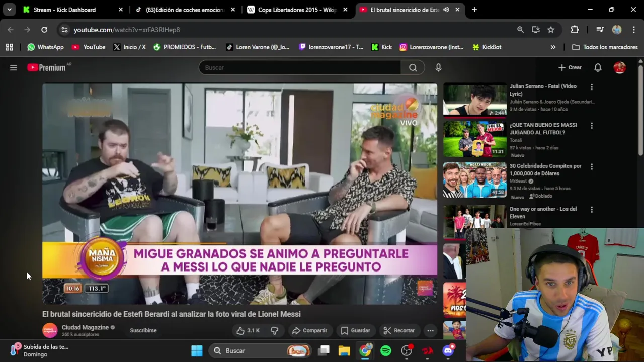The image size is (644, 362).
Task: Go back in Chrome navigation
Action: 11,30
